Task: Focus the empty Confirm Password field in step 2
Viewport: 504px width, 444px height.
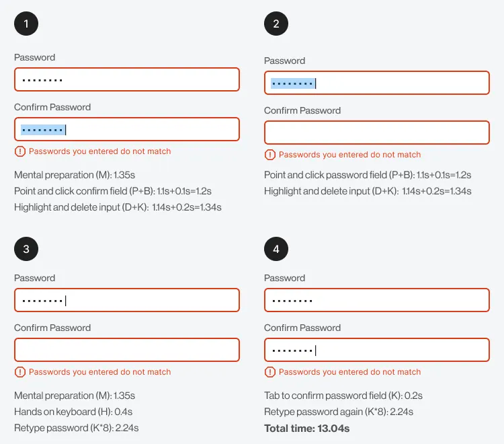Action: click(376, 133)
